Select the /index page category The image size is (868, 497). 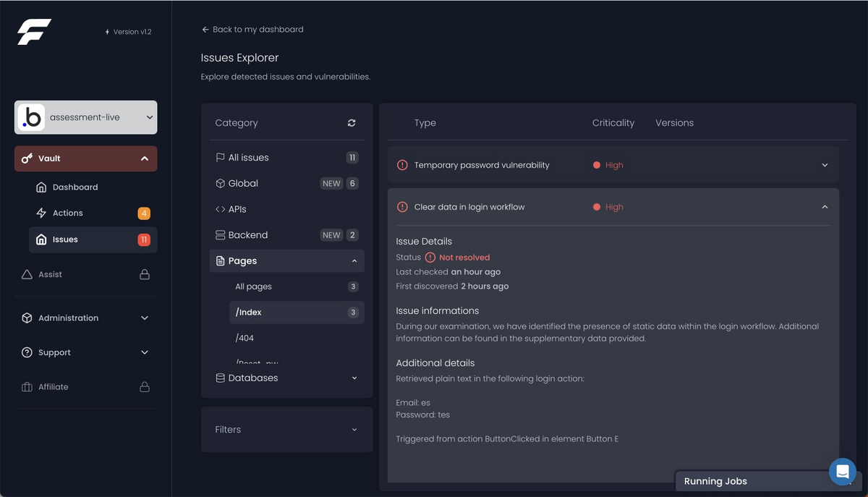pos(249,313)
